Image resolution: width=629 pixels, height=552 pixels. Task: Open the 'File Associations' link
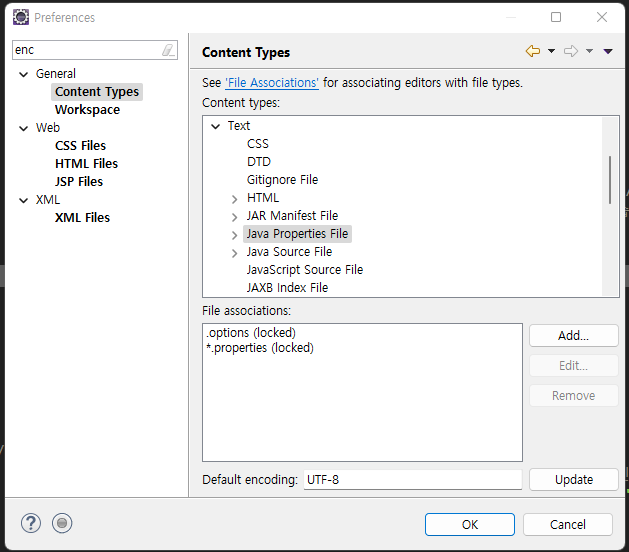tap(272, 83)
